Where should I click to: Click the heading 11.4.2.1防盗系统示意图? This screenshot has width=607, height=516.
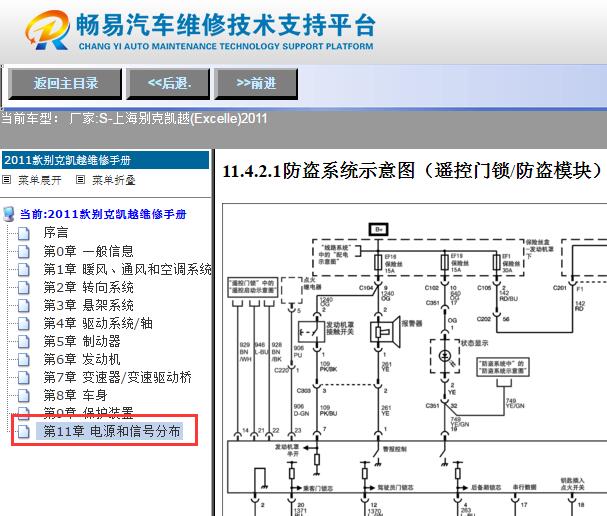pyautogui.click(x=413, y=171)
